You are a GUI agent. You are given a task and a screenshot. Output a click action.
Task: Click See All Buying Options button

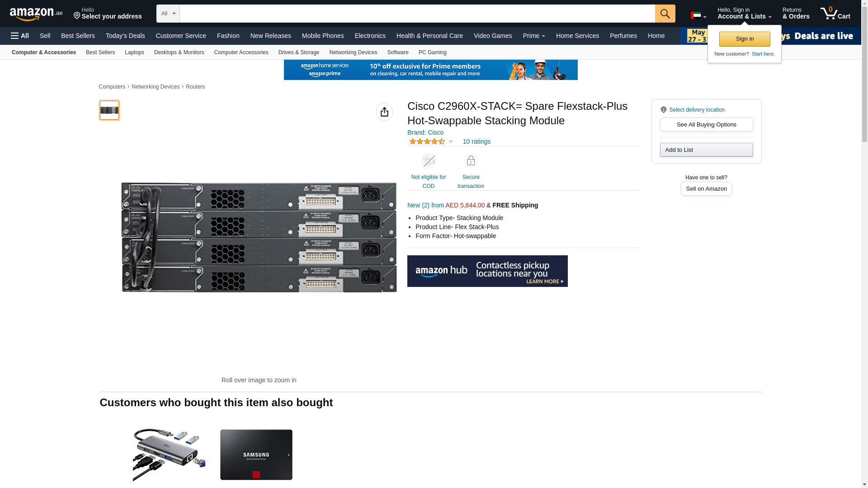coord(706,125)
